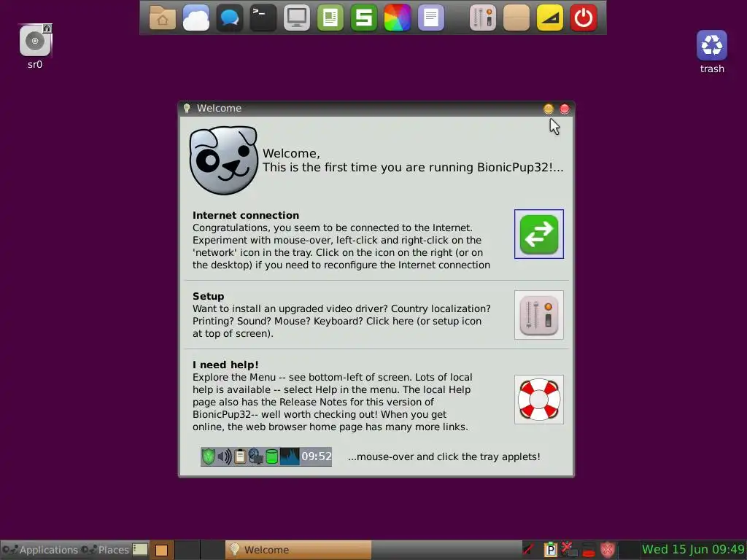The width and height of the screenshot is (747, 560).
Task: Minimize the Welcome window with yellow button
Action: click(x=549, y=109)
